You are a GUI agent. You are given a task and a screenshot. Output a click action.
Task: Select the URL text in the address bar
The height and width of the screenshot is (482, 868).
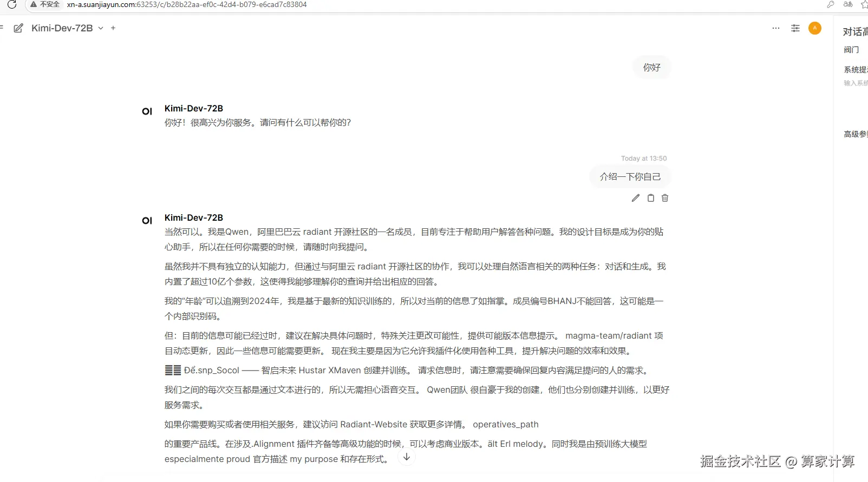tap(187, 4)
